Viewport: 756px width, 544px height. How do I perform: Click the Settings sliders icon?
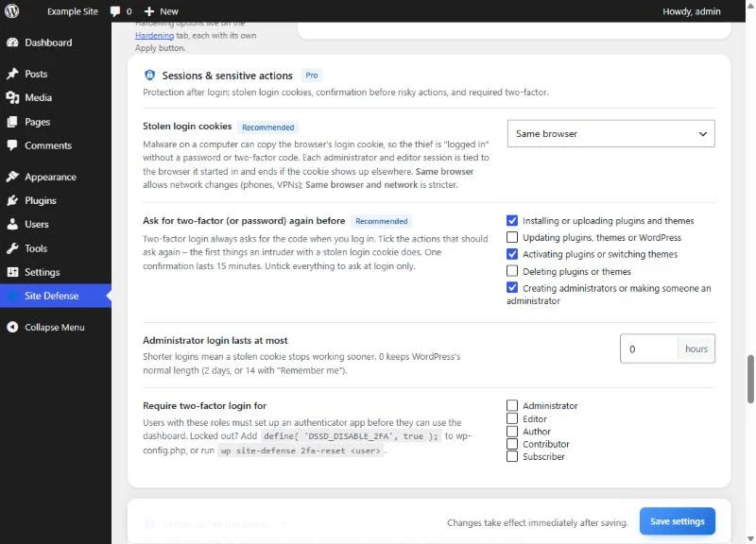tap(12, 272)
